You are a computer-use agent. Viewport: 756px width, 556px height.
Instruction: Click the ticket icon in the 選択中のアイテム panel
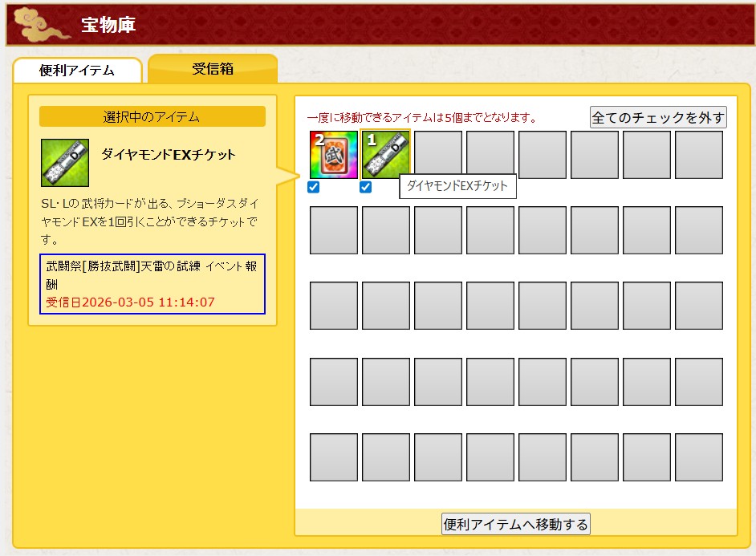65,162
